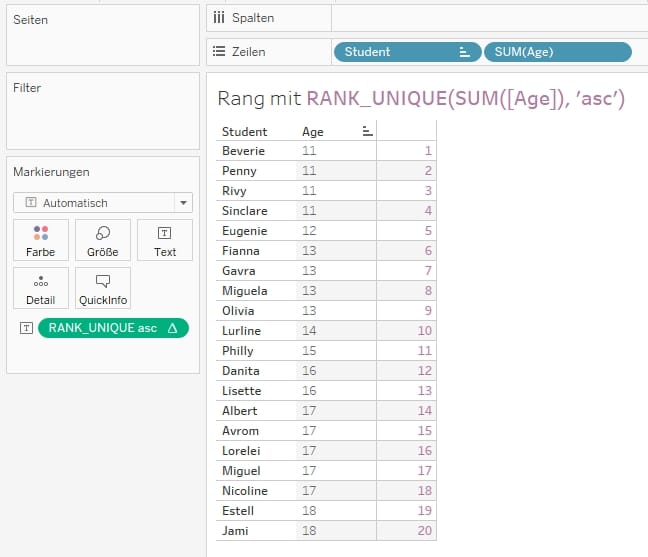Click the Student column header
Screen dimensions: 648x557
[x=245, y=131]
